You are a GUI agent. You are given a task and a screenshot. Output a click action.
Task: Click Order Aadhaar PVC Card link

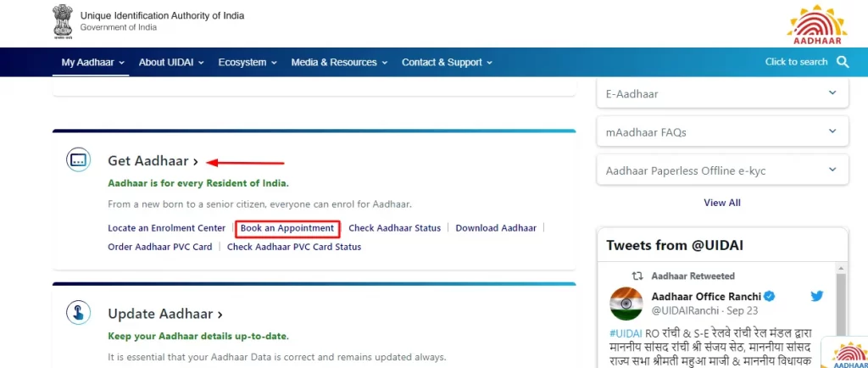tap(160, 247)
